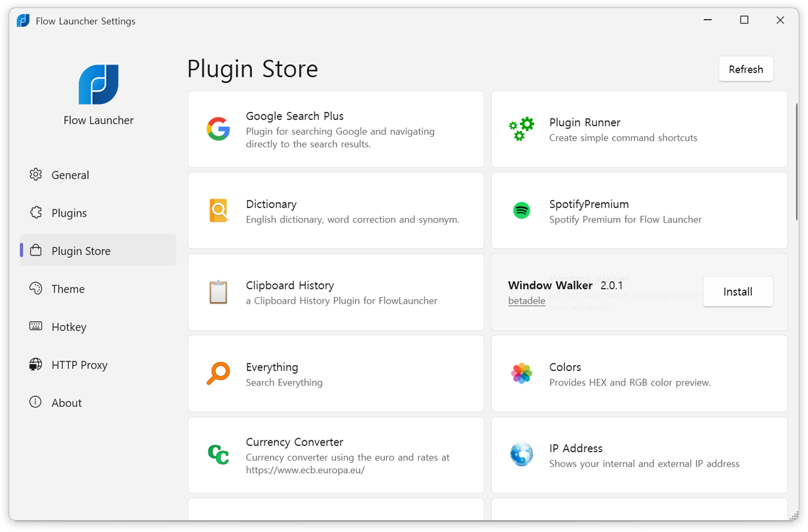Click the vertical scrollbar of plugin list
This screenshot has width=808, height=532.
pyautogui.click(x=796, y=162)
